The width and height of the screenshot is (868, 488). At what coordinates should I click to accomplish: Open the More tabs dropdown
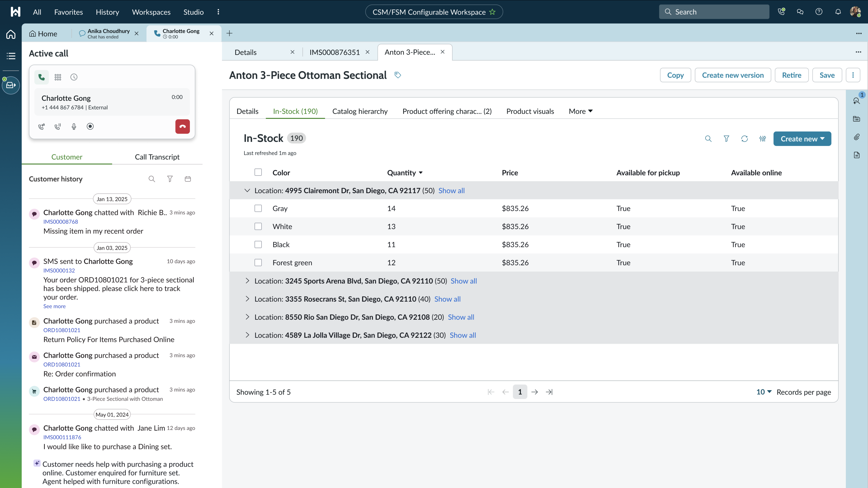pyautogui.click(x=580, y=111)
